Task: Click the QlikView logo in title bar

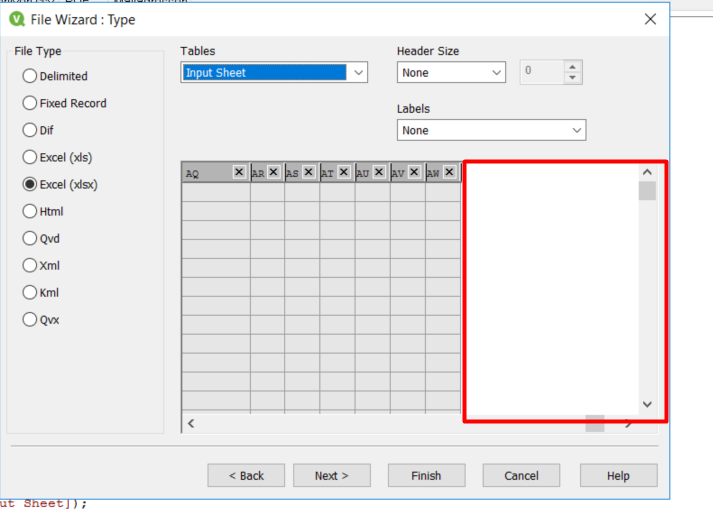Action: (x=17, y=19)
